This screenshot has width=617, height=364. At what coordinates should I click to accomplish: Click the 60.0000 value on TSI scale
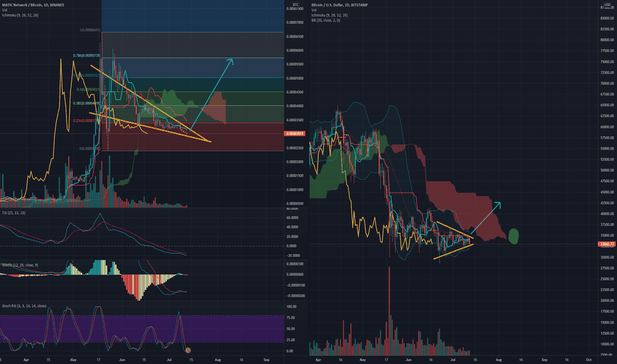(292, 218)
